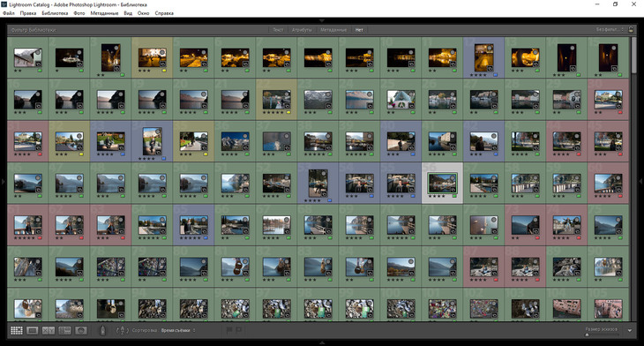Switch to Grid view mode
Image resolution: width=644 pixels, height=346 pixels.
(x=17, y=330)
